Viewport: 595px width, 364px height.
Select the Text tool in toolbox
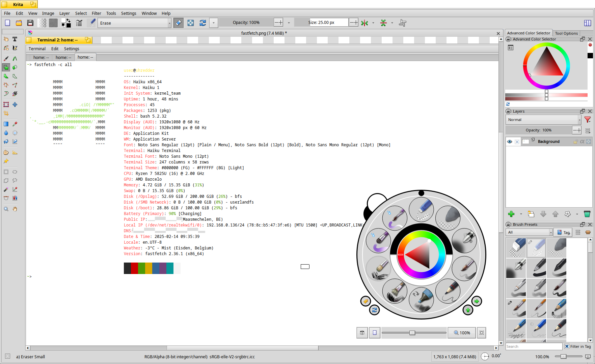pyautogui.click(x=15, y=39)
